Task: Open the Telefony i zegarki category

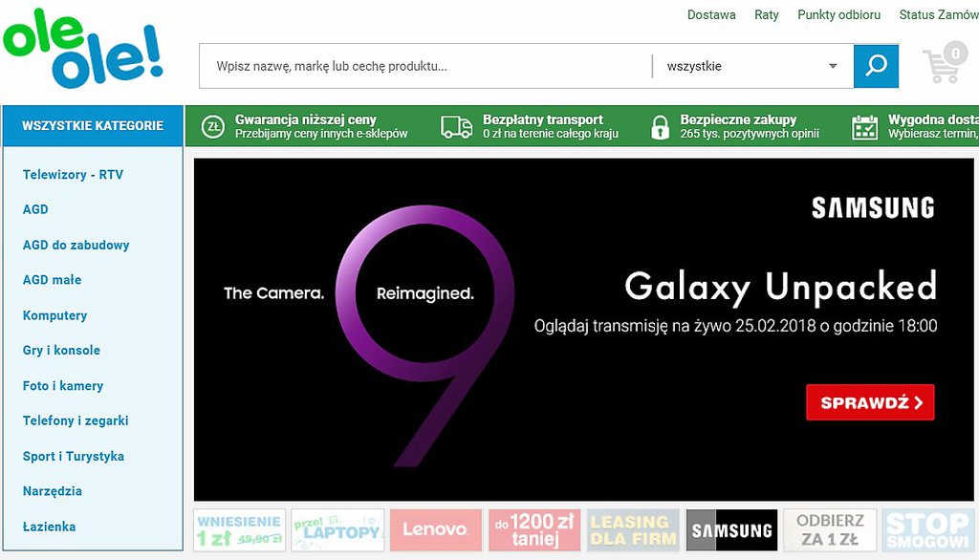Action: 76,420
